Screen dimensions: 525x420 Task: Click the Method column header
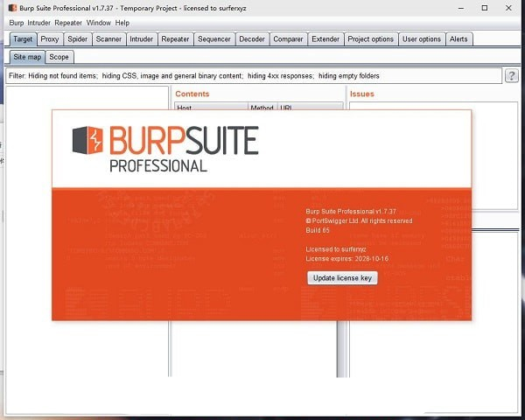coord(262,107)
